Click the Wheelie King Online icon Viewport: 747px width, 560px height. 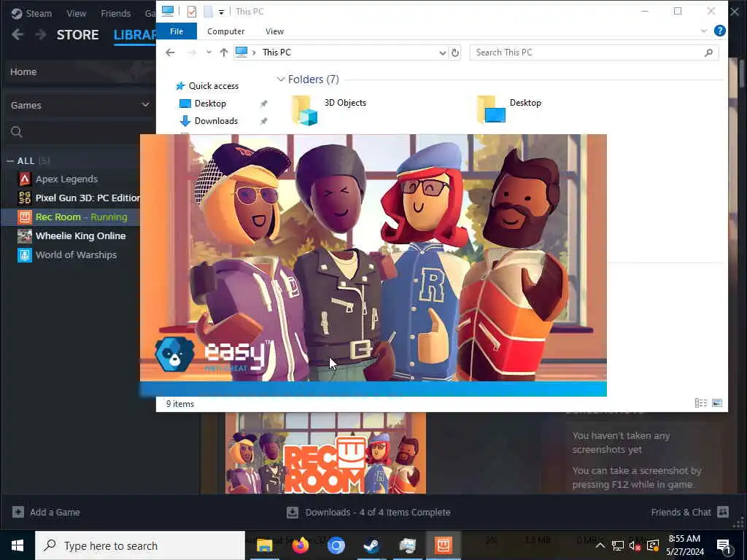[x=24, y=236]
